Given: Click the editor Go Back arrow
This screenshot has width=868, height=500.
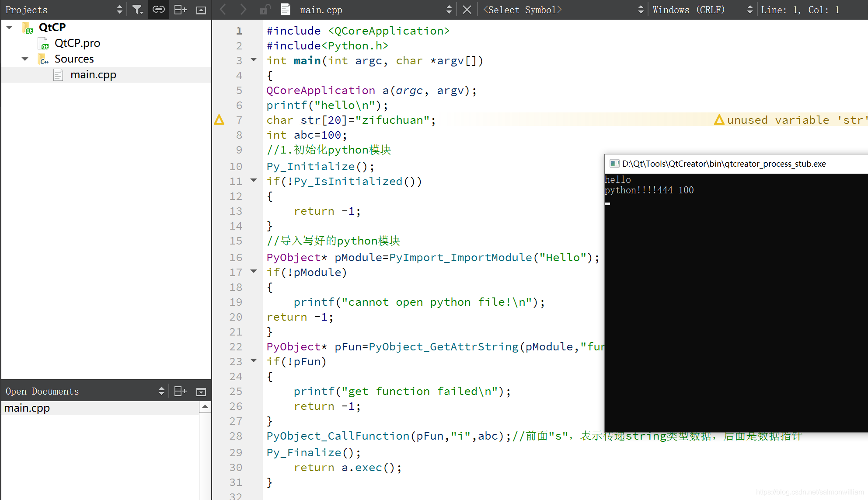Looking at the screenshot, I should tap(223, 10).
